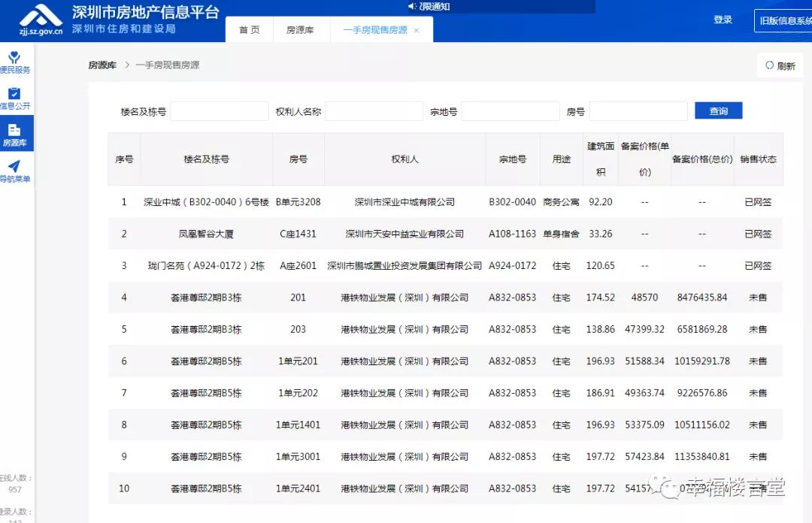The height and width of the screenshot is (523, 812).
Task: Click the 楼名及栋号 column header
Action: click(206, 159)
